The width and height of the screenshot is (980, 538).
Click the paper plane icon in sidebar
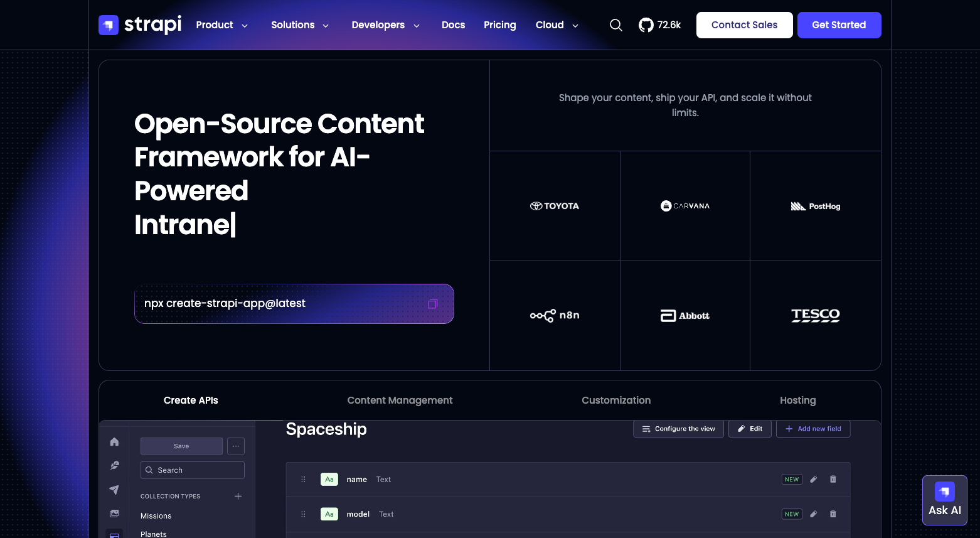114,490
